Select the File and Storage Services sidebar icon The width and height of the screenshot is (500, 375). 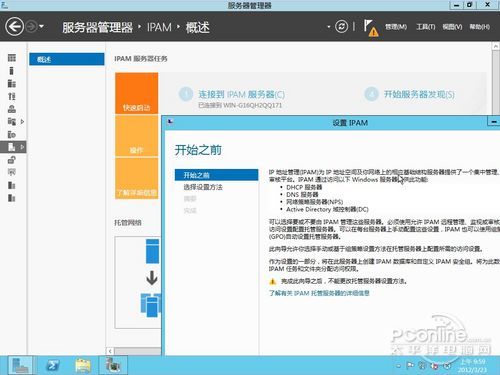(12, 121)
